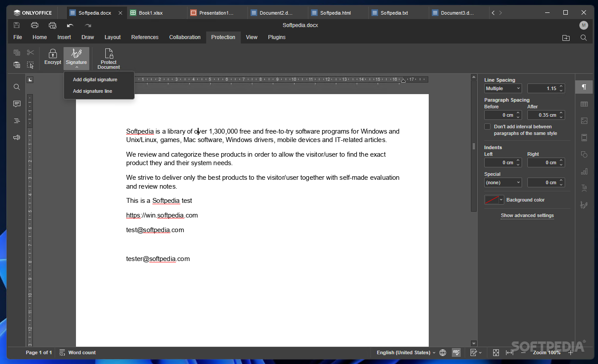Click the search magnifier in the top-right menu bar

584,38
